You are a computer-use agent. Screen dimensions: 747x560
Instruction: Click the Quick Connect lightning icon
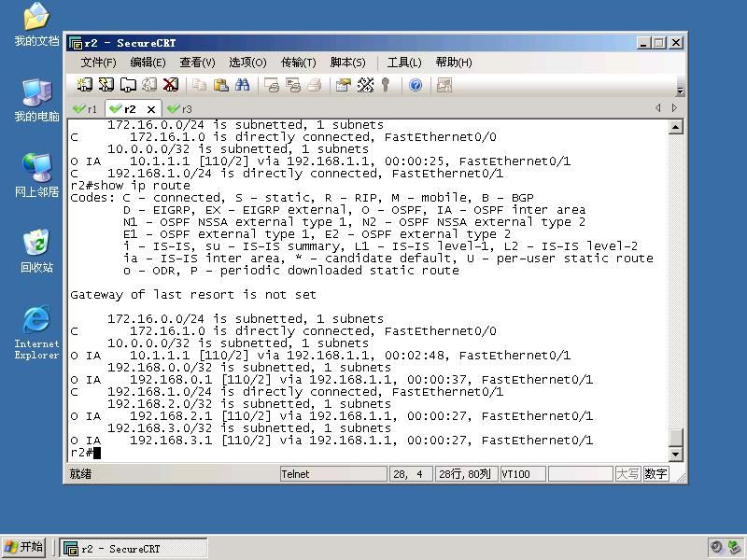tap(106, 85)
